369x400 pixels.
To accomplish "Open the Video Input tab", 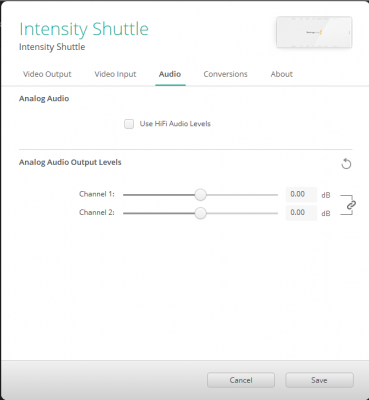I will 115,74.
